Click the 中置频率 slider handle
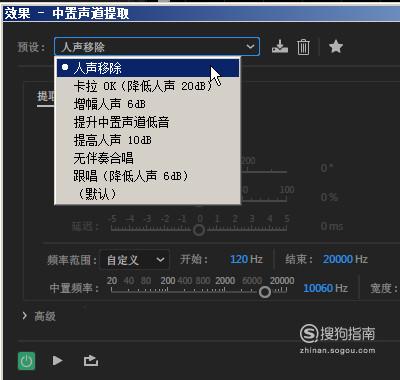This screenshot has width=400, height=380. coord(265,292)
